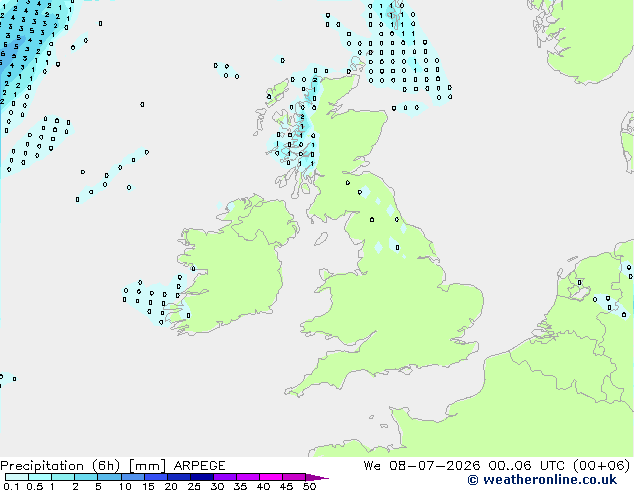Screen dimensions: 634x490
Task: Click the 45–50 mm legend color box
Action: pos(294,477)
